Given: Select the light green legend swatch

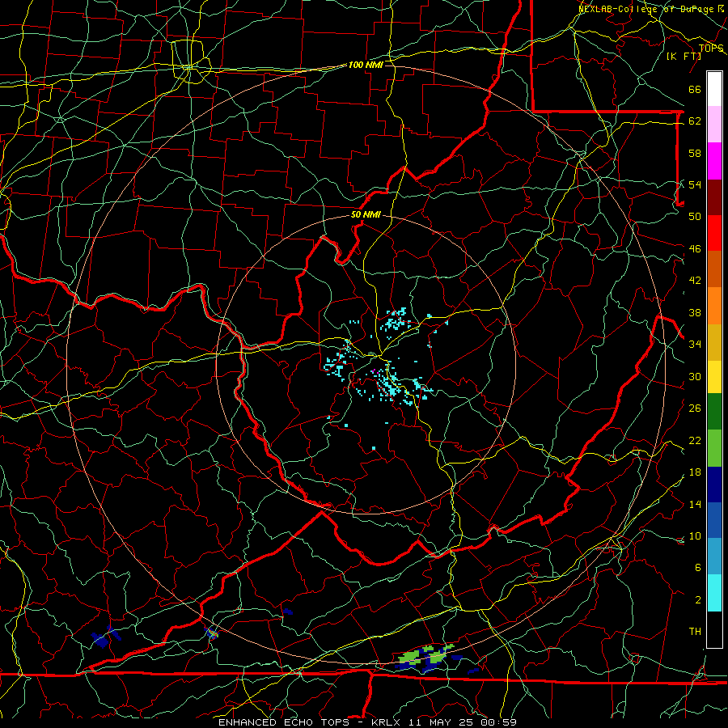Looking at the screenshot, I should pos(714,448).
